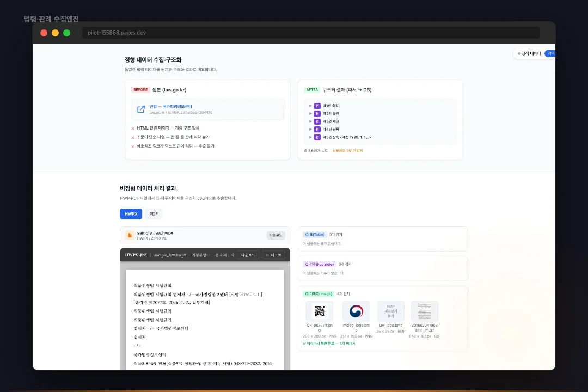Click the pilot-155868.pages.dev address bar

point(311,33)
